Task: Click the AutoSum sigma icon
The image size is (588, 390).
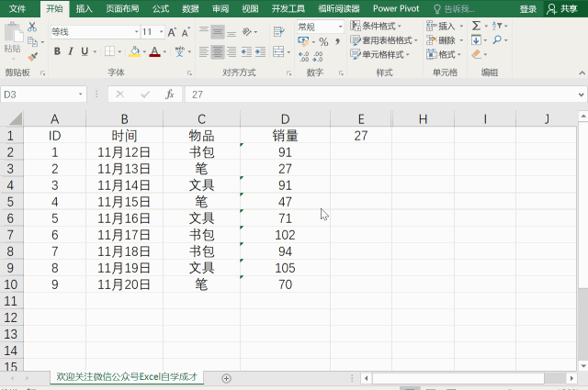Action: [x=476, y=26]
